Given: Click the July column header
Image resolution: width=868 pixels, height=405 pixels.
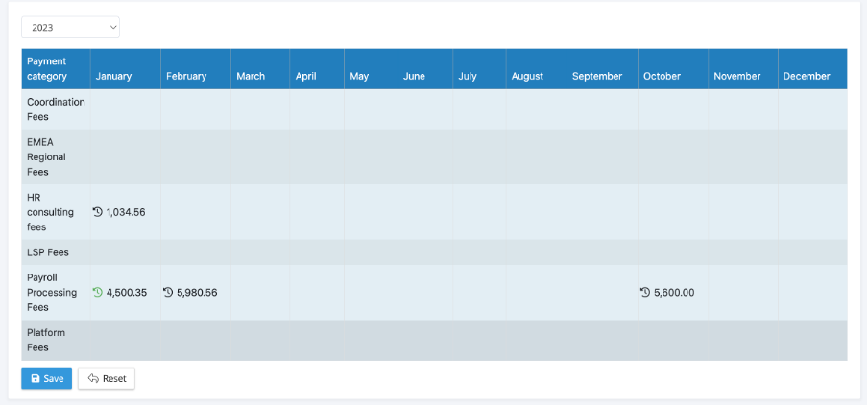Looking at the screenshot, I should pos(479,68).
